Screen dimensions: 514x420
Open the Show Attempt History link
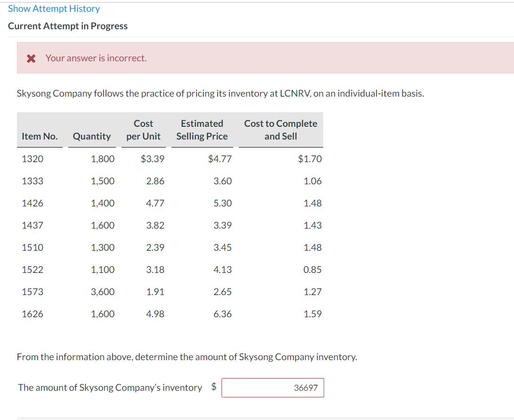click(x=54, y=8)
